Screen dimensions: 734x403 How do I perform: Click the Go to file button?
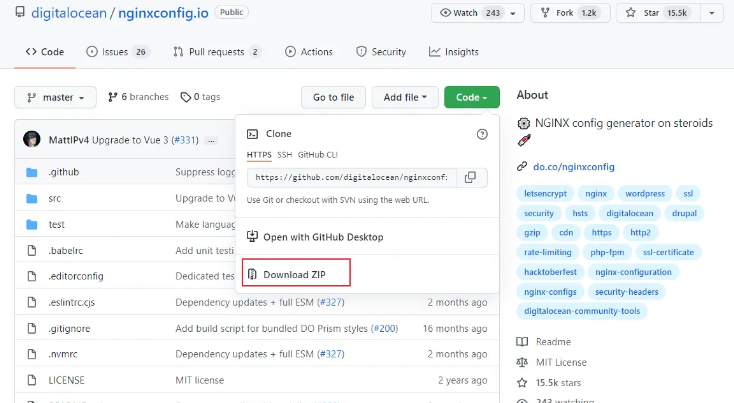click(x=333, y=97)
